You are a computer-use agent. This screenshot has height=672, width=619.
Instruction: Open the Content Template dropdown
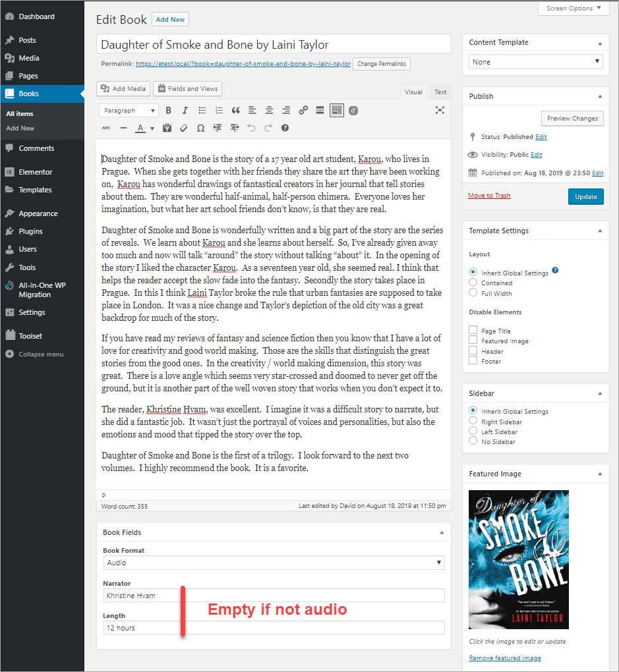(535, 61)
